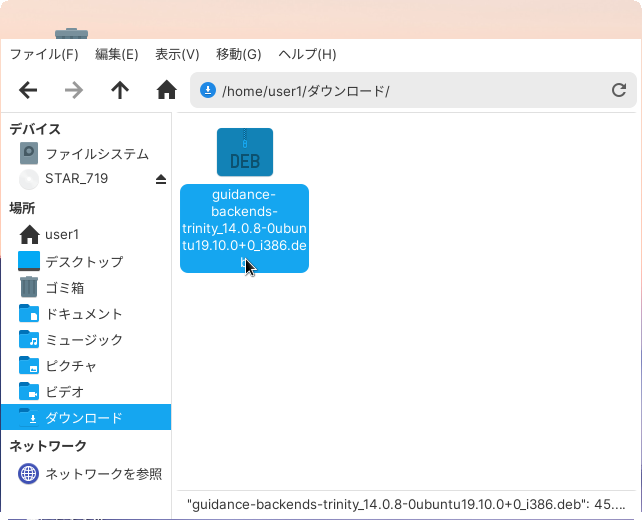The image size is (642, 520).
Task: Reload the folder with refresh icon
Action: [619, 90]
